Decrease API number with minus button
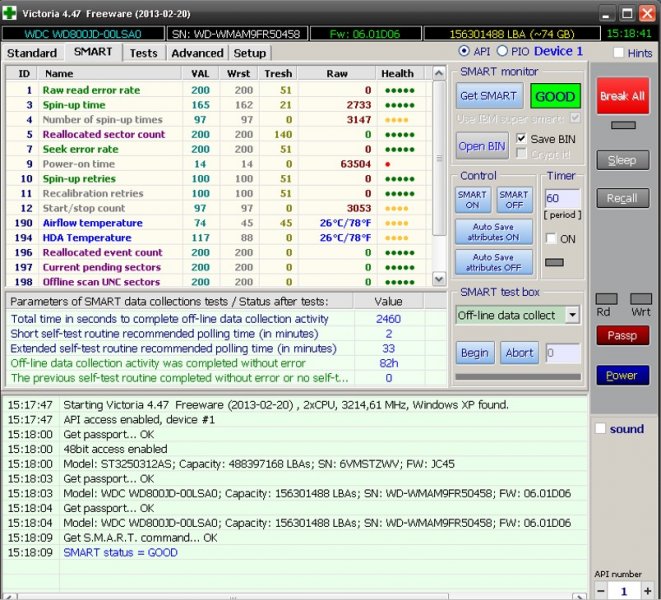The height and width of the screenshot is (600, 661). click(x=601, y=592)
